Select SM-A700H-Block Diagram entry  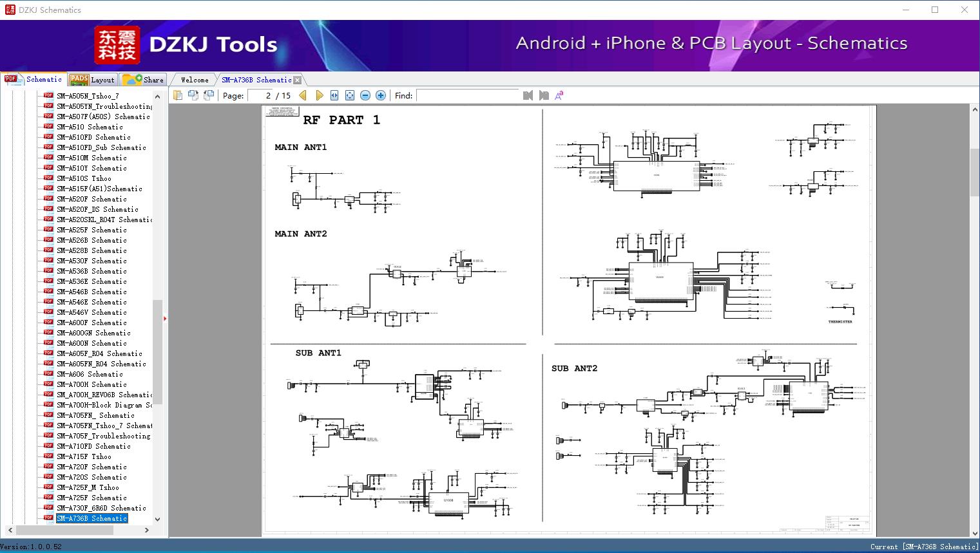[x=104, y=405]
